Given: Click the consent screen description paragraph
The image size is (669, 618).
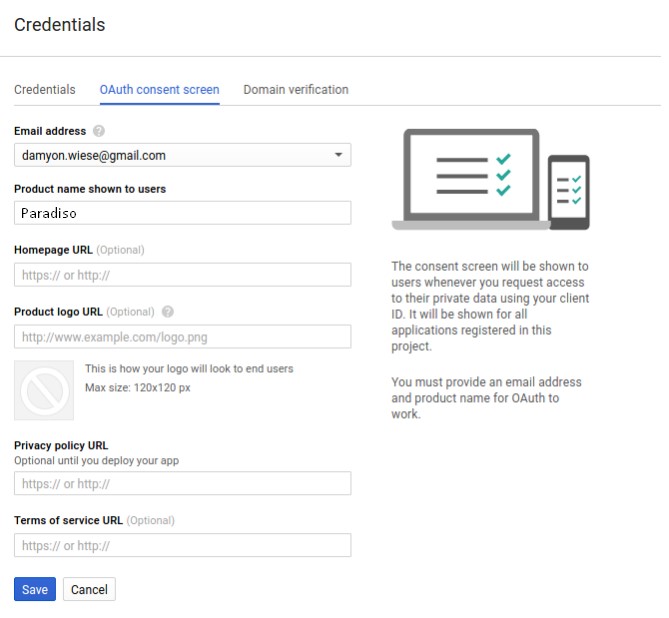Looking at the screenshot, I should point(490,306).
